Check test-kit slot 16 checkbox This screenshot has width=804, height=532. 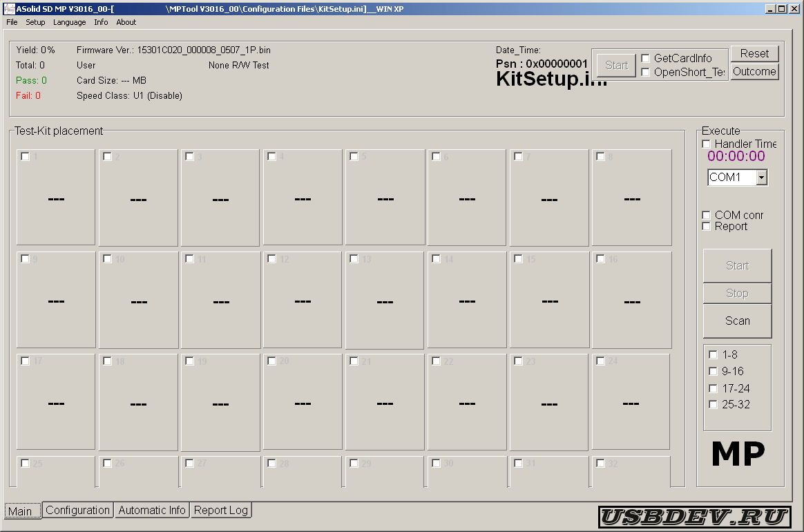pyautogui.click(x=600, y=258)
